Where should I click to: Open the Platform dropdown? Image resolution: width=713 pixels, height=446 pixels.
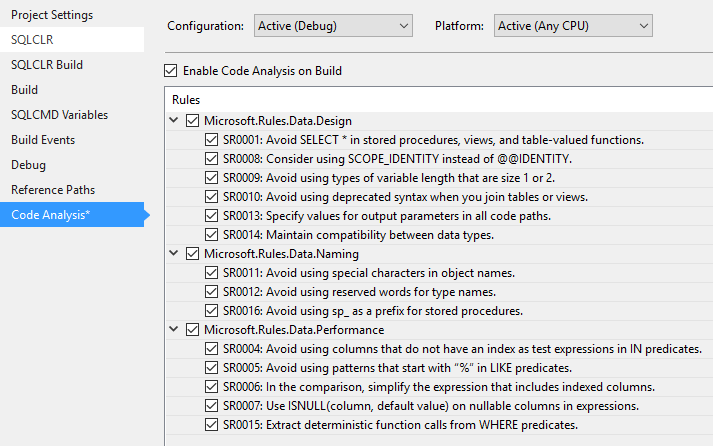click(x=573, y=26)
